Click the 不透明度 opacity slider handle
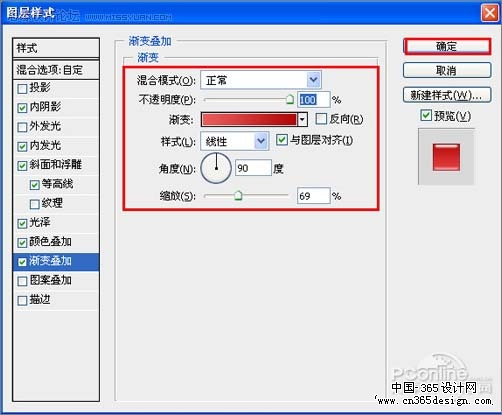The width and height of the screenshot is (502, 415). tap(290, 99)
